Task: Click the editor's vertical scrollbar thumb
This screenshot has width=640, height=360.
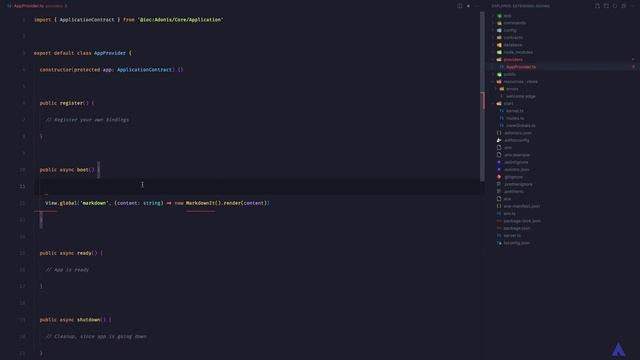Action: [x=482, y=96]
